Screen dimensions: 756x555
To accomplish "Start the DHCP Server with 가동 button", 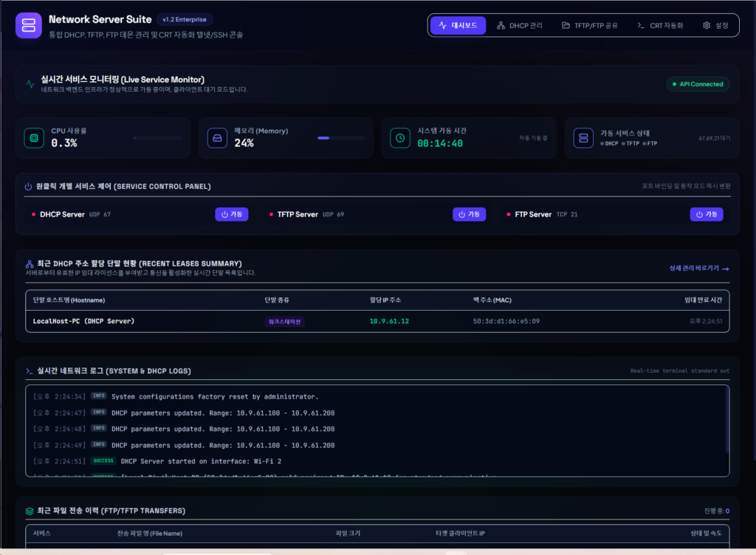I will click(231, 214).
